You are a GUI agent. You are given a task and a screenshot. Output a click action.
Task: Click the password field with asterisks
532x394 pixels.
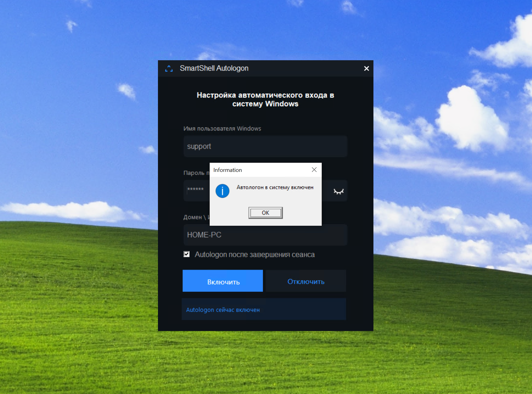point(197,191)
